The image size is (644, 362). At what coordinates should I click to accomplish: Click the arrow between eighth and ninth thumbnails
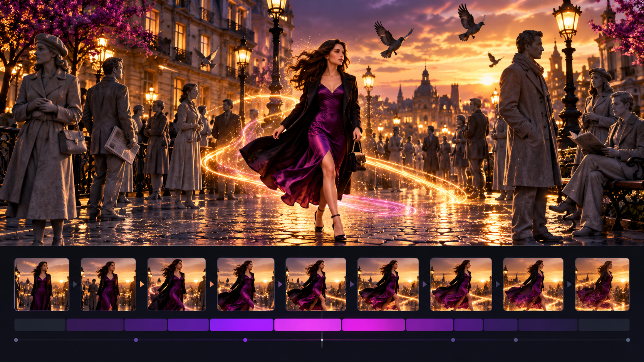569,284
